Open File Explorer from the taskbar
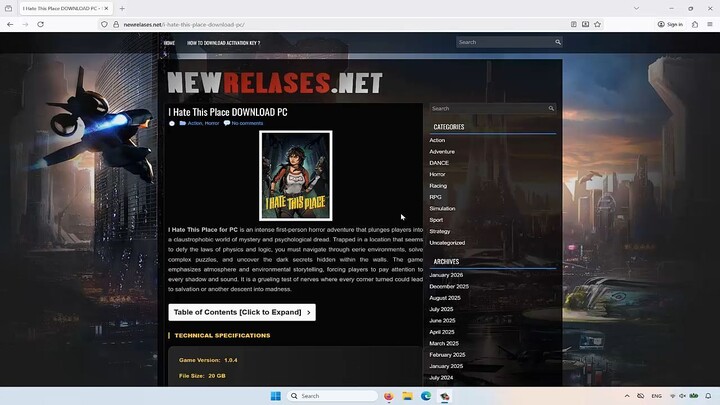Screen dimensions: 720x405 [x=407, y=396]
